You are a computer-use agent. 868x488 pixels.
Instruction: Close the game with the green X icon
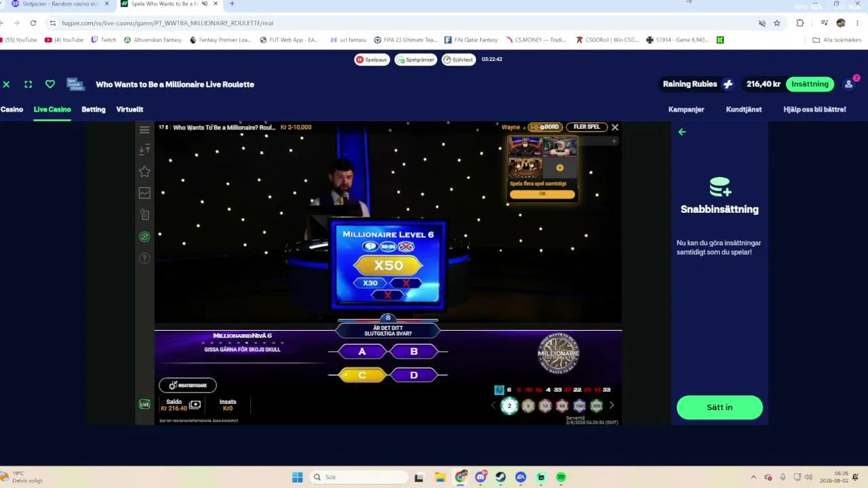point(6,84)
